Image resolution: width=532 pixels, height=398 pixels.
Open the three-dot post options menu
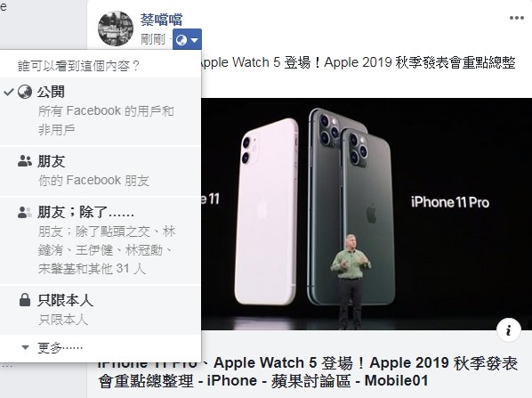pyautogui.click(x=516, y=18)
